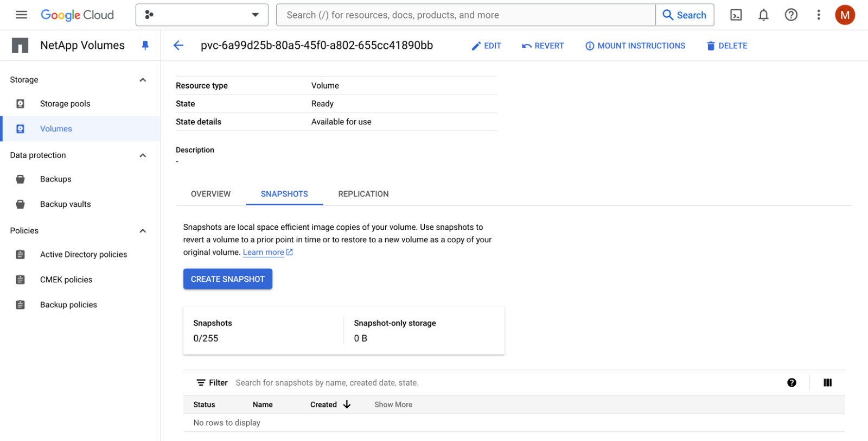Open column display options icon
The height and width of the screenshot is (441, 868).
pyautogui.click(x=827, y=382)
